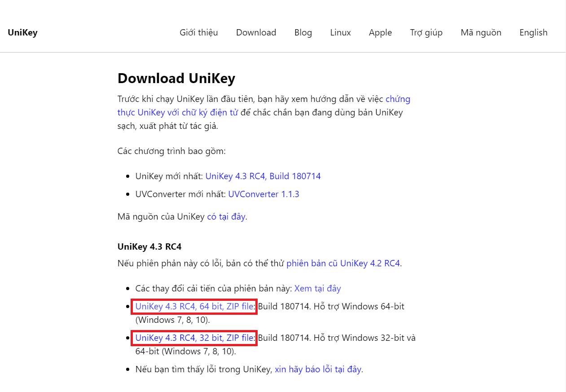
Task: Click 'xin hãy báo lỗi tại đây' link
Action: point(318,369)
